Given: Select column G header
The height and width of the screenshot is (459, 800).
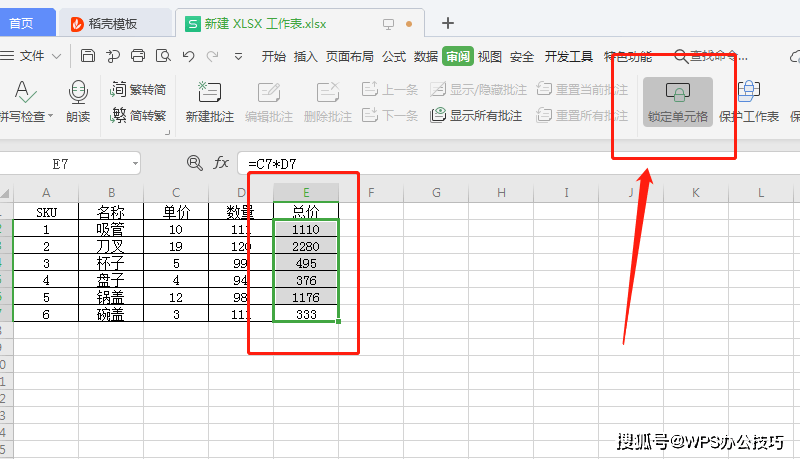Looking at the screenshot, I should click(x=436, y=192).
